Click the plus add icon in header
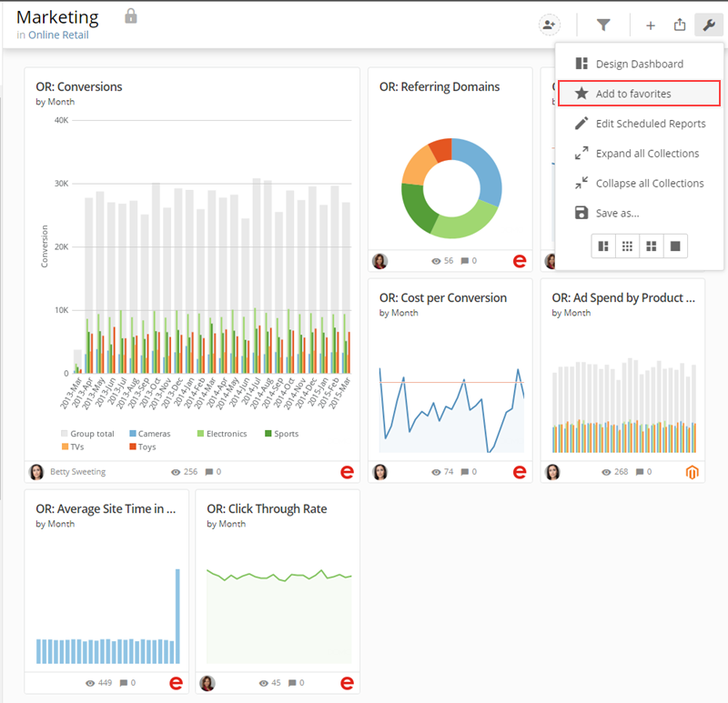This screenshot has height=703, width=728. 651,25
